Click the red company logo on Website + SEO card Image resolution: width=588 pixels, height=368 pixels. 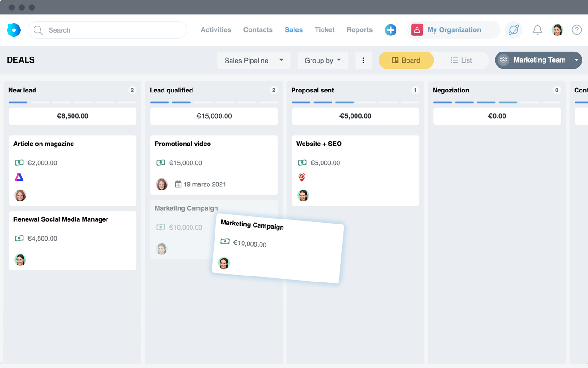302,177
